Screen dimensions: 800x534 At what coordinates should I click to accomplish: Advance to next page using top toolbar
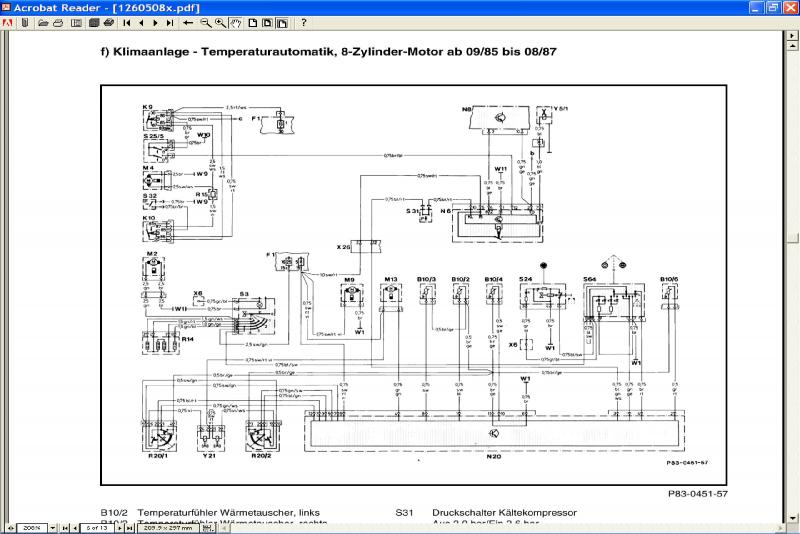pyautogui.click(x=155, y=22)
